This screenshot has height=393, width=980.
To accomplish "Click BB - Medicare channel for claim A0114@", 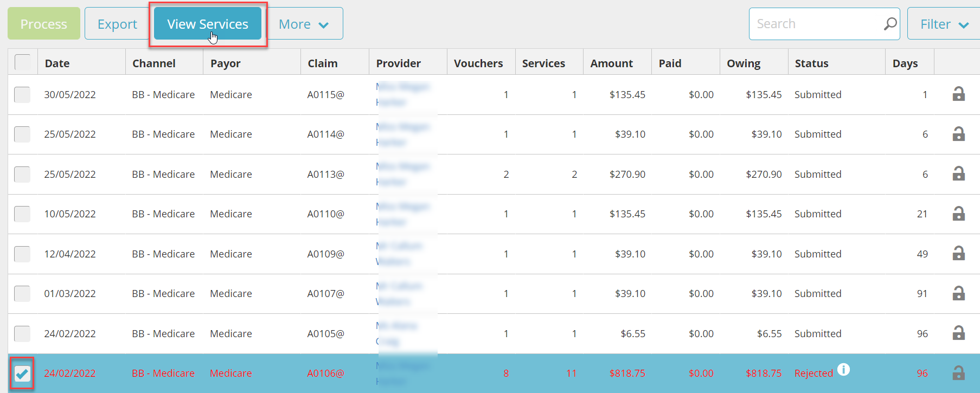I will [x=163, y=134].
